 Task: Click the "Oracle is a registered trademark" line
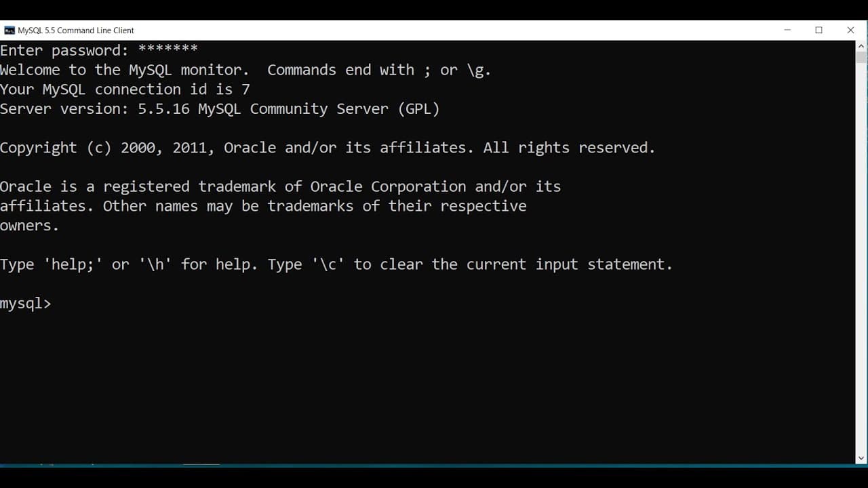(280, 186)
